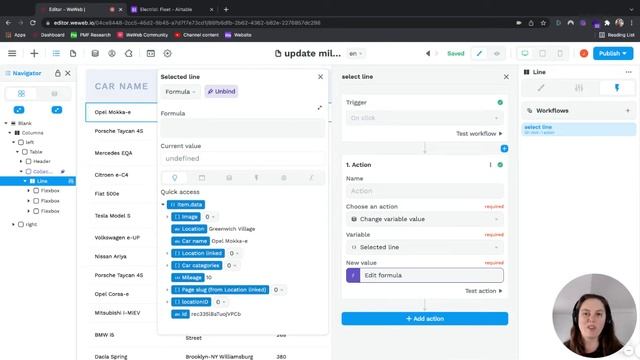Screen dimensions: 640x360
Task: Click the Unbind button
Action: pos(221,91)
